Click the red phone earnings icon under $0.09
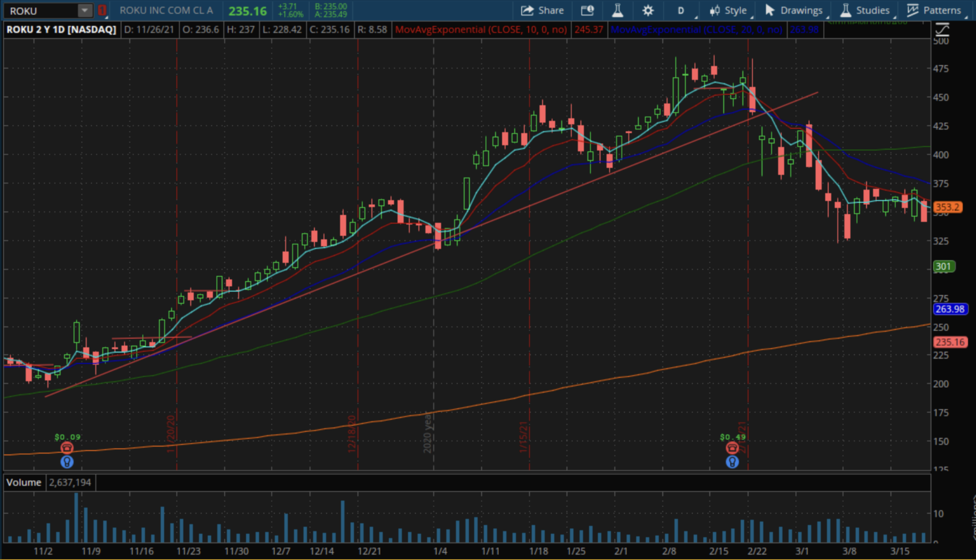The height and width of the screenshot is (560, 976). (x=67, y=448)
